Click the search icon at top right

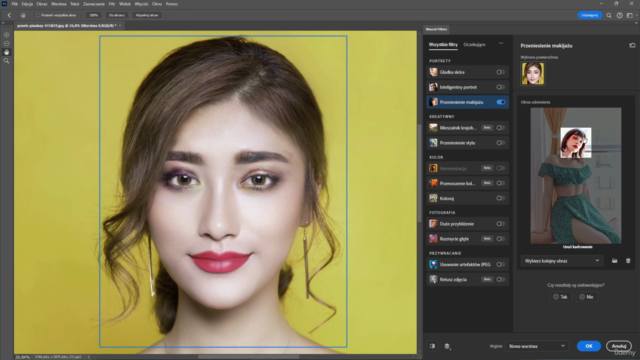click(x=609, y=15)
